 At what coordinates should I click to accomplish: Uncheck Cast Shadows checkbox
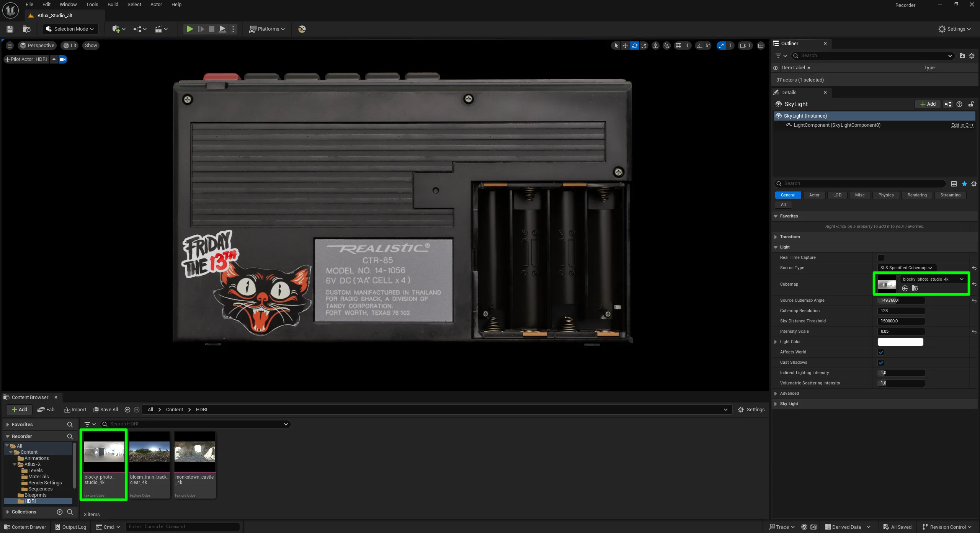click(881, 363)
